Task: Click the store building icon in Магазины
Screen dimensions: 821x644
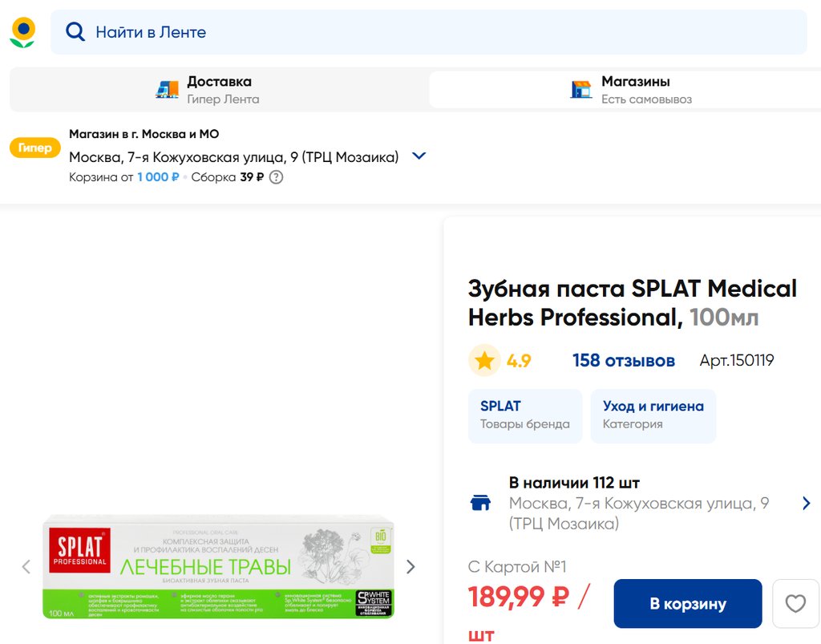Action: (x=581, y=90)
